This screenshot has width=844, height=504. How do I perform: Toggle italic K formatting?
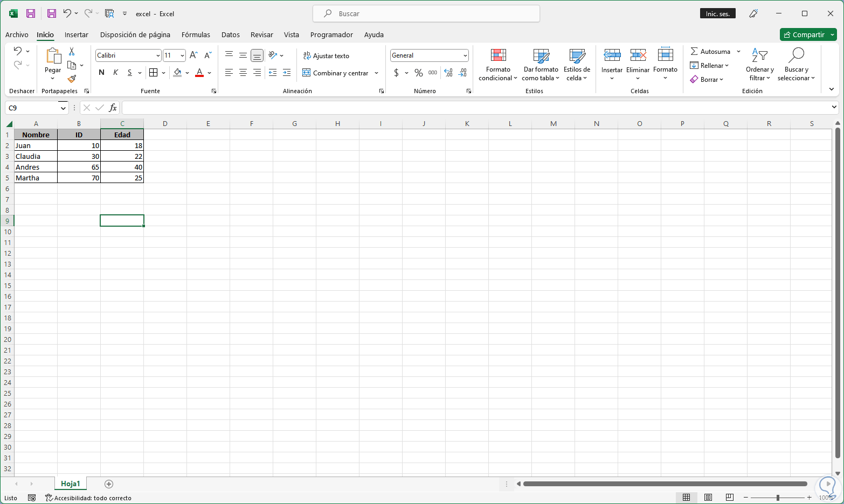115,73
